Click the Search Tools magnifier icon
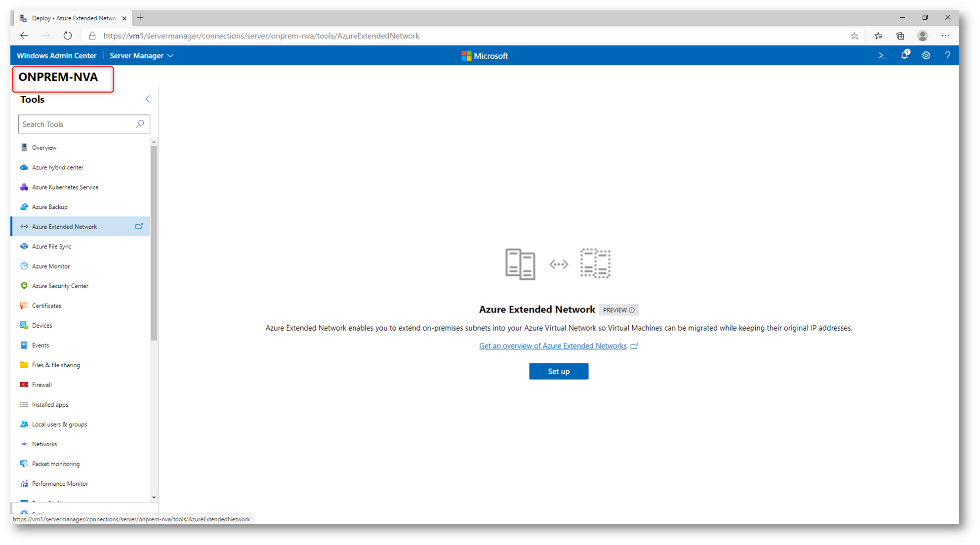This screenshot has width=980, height=545. point(140,124)
